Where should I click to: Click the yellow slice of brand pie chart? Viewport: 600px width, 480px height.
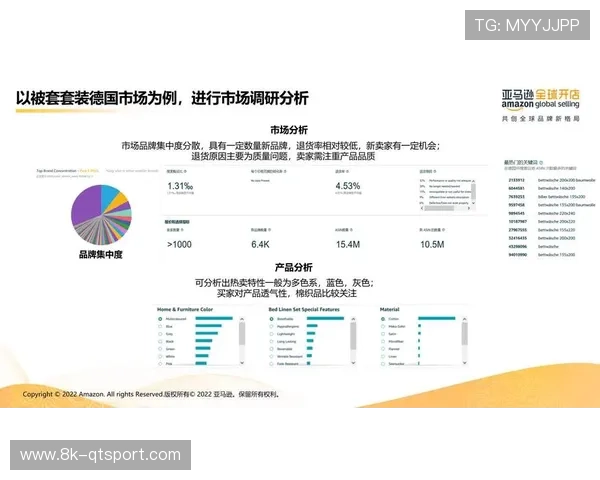118,201
